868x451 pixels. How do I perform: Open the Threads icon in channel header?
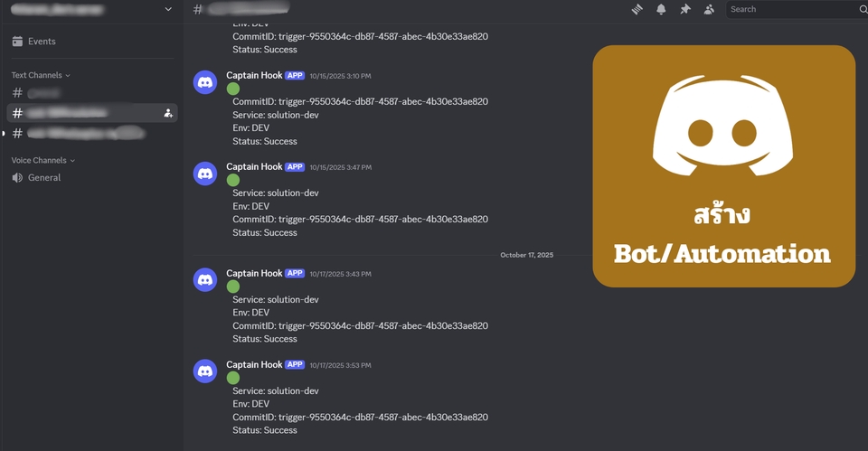pyautogui.click(x=637, y=9)
